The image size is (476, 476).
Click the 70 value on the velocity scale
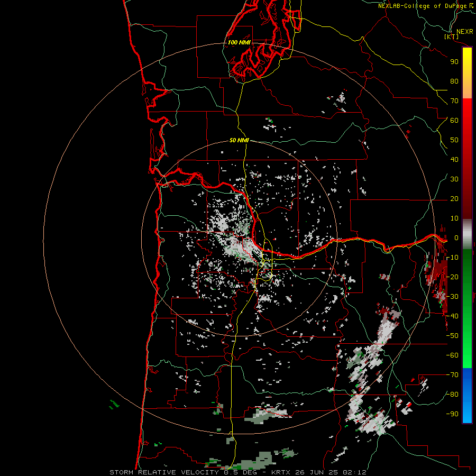click(x=454, y=101)
